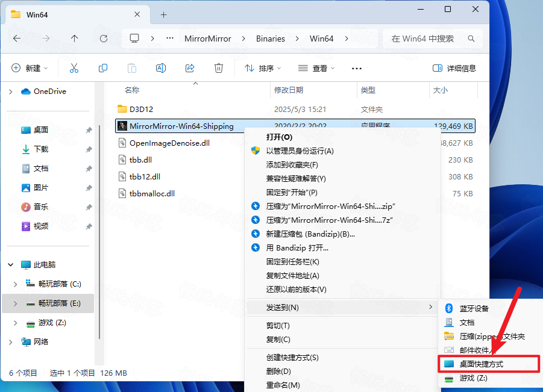The height and width of the screenshot is (392, 543).
Task: Click the share icon in toolbar
Action: (x=190, y=68)
